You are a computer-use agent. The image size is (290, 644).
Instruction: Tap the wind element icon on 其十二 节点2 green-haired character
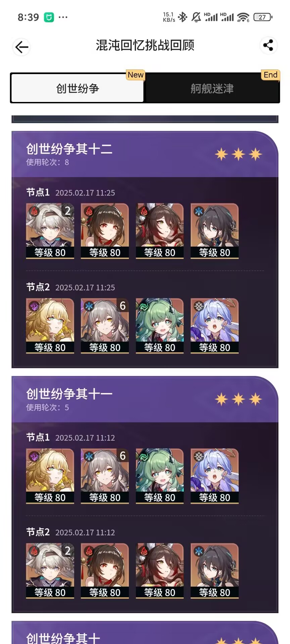pos(144,306)
